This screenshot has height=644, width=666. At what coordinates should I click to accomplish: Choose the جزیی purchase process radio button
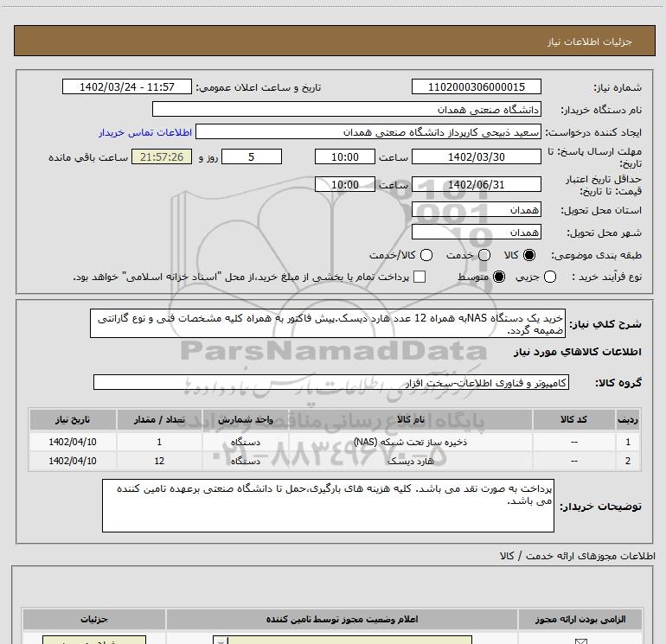[x=549, y=277]
